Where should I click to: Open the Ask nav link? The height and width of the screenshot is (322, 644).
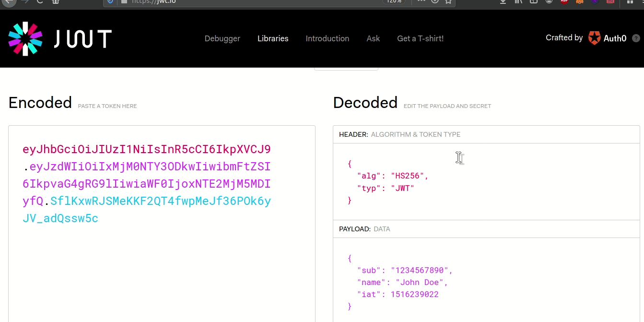pos(373,38)
